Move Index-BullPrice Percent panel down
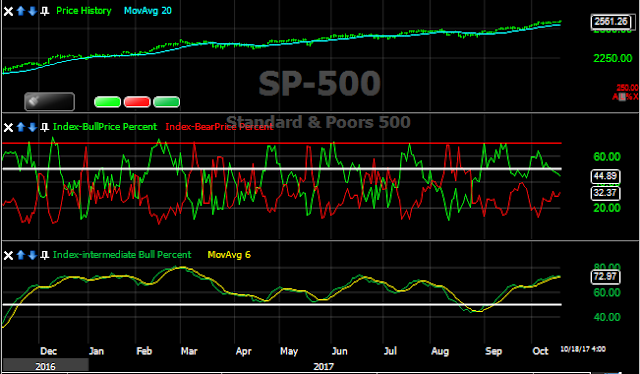The width and height of the screenshot is (640, 374). (33, 127)
